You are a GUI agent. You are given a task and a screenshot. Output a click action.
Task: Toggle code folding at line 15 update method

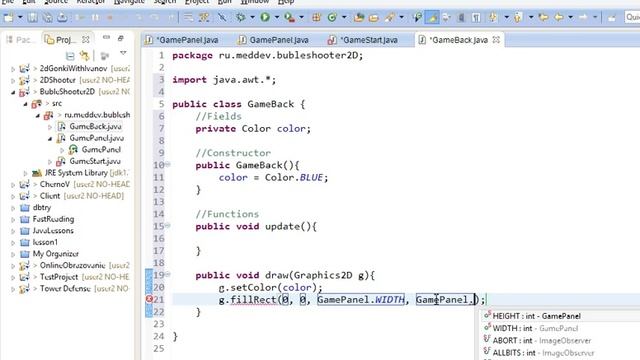click(x=168, y=225)
